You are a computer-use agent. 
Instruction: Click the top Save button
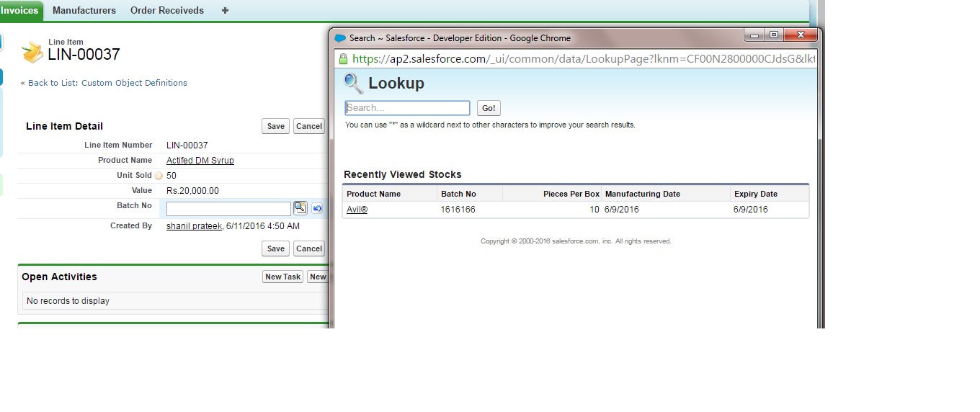[276, 126]
